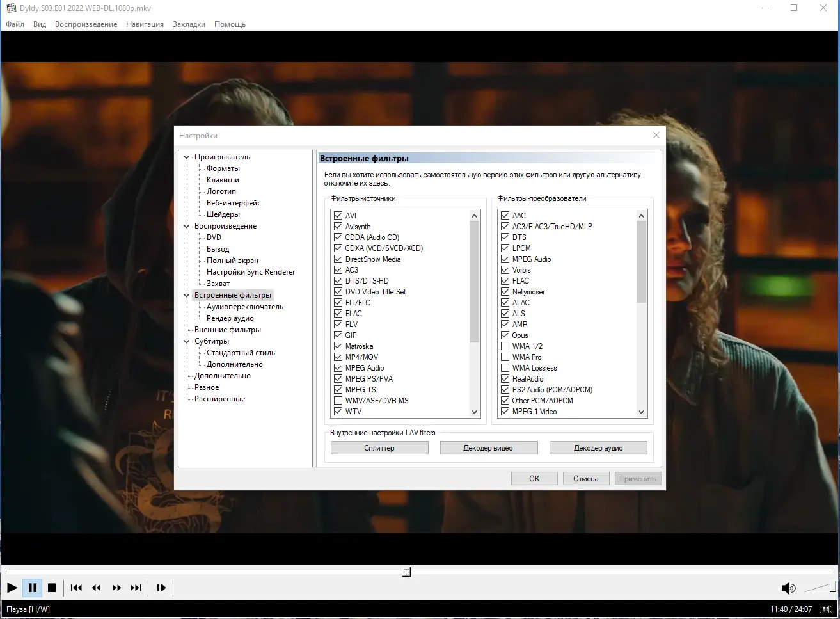Select Вывод in settings tree
The height and width of the screenshot is (619, 840).
point(218,249)
